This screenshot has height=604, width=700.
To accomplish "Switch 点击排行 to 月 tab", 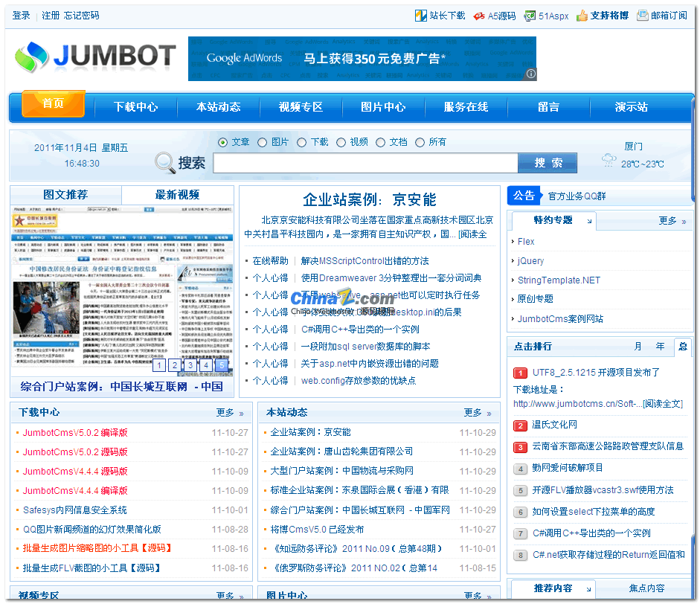I will (638, 347).
